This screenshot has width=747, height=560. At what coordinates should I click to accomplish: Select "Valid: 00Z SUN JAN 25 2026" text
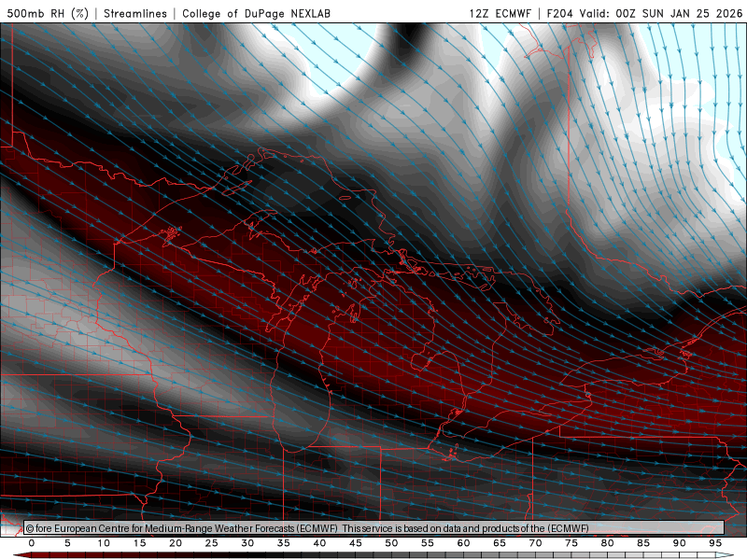(661, 13)
